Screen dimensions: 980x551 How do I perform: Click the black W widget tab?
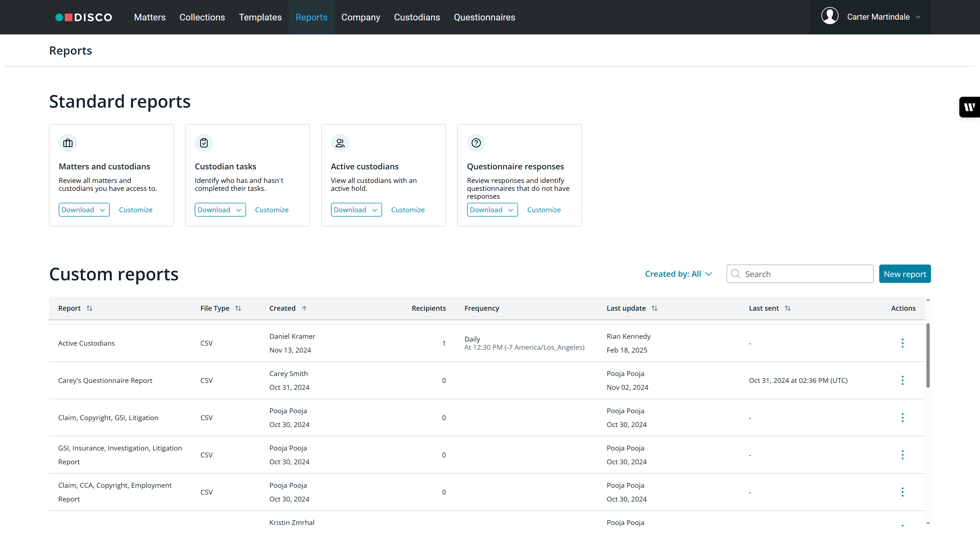coord(969,107)
